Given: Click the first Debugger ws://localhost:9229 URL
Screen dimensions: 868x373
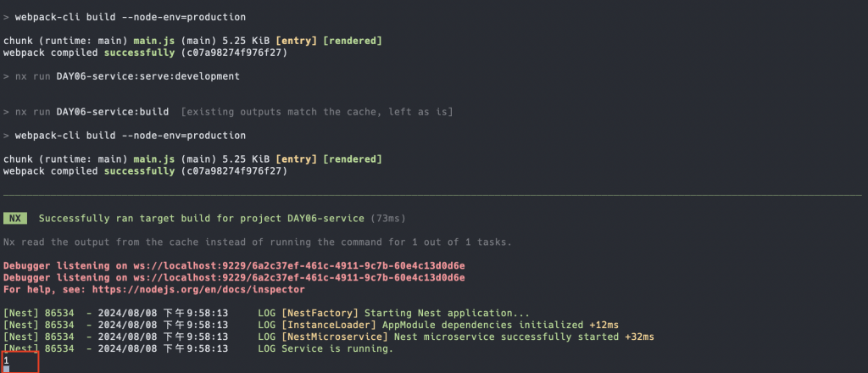Looking at the screenshot, I should [299, 265].
